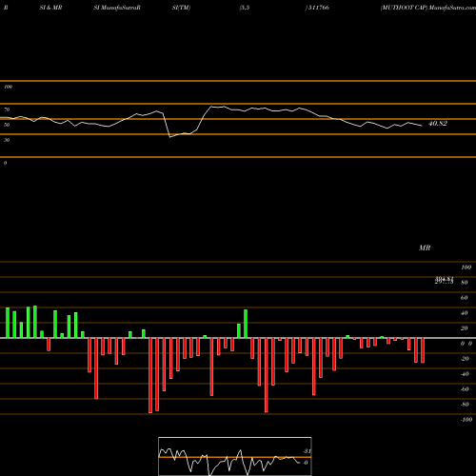Click the MUTHOOT CAP MunafaSutra.com header text

click(x=428, y=8)
